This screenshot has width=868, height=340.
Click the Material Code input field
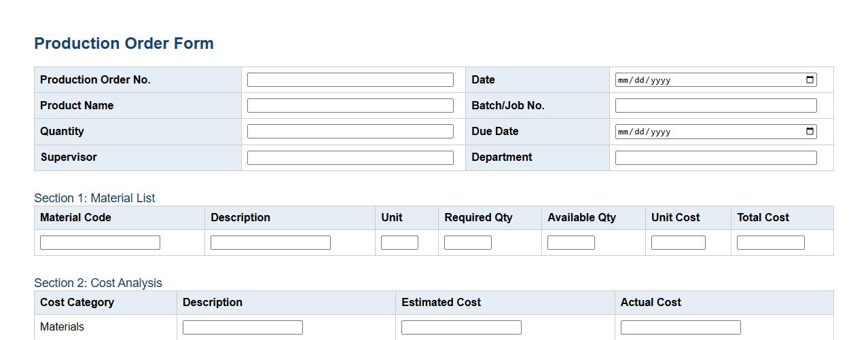tap(100, 242)
